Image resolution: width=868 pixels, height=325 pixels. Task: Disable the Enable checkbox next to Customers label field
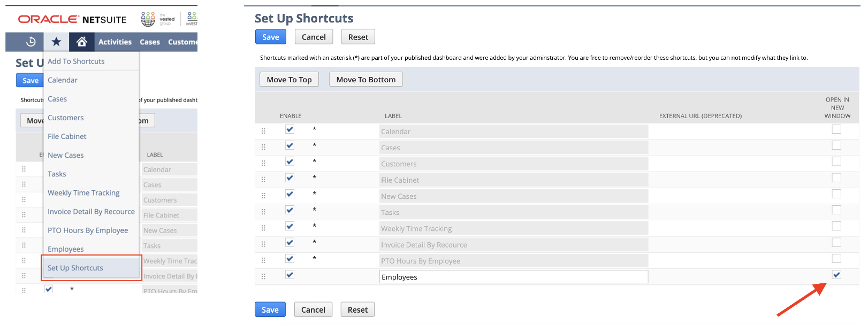pos(290,161)
